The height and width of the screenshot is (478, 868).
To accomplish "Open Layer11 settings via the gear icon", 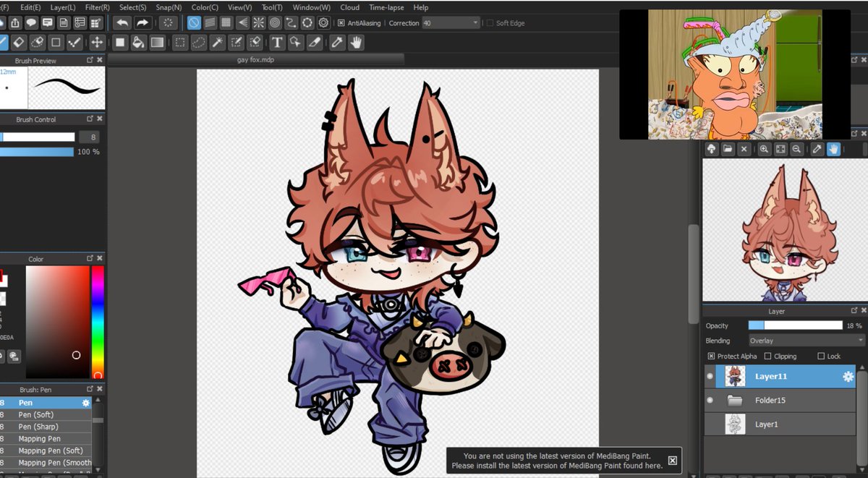I will tap(848, 376).
